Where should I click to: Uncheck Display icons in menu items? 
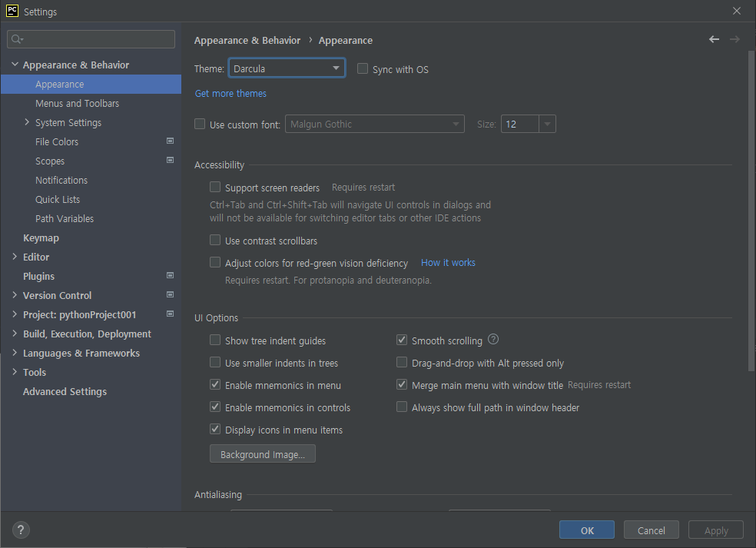point(215,429)
